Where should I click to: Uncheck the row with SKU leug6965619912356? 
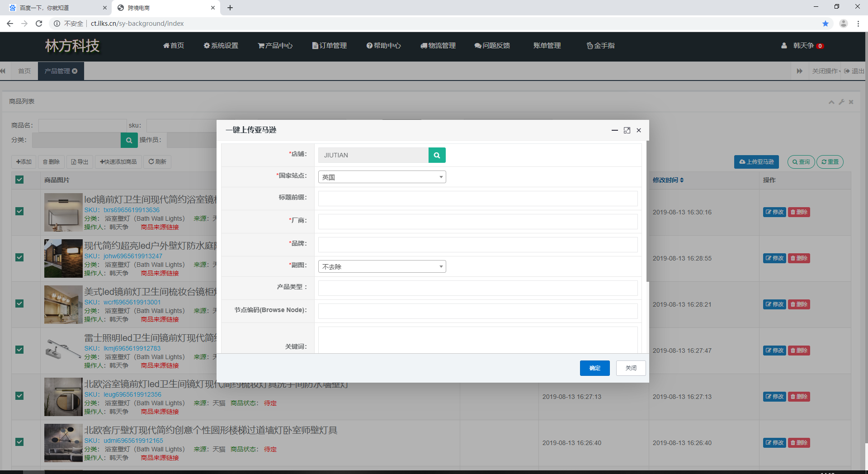(19, 396)
